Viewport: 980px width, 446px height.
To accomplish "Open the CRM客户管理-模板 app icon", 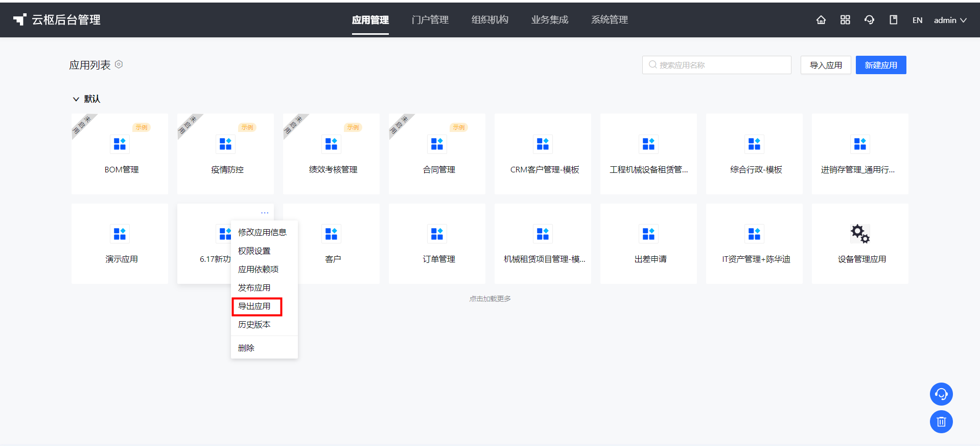I will [x=543, y=144].
